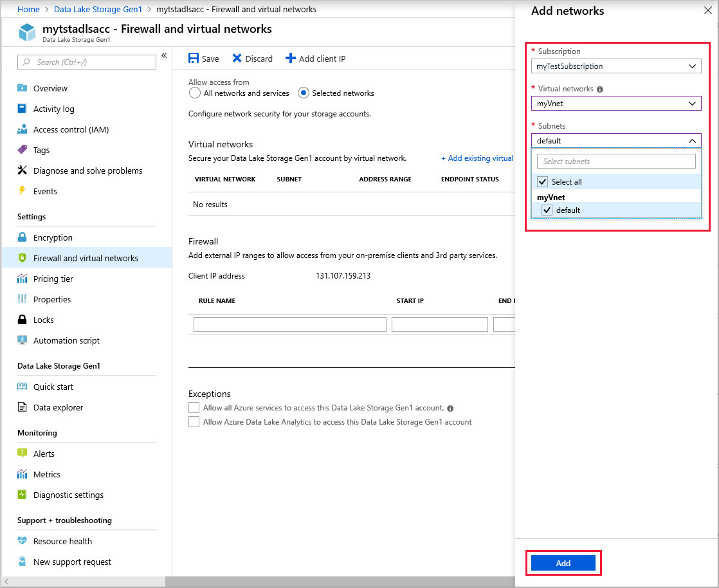Open the Subscription dropdown
Screen dimensions: 719x588
point(616,66)
